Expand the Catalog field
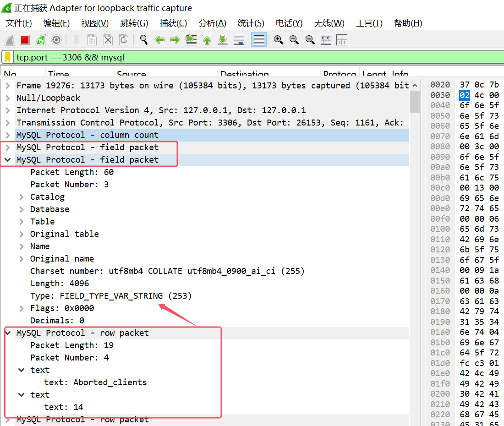 point(22,197)
